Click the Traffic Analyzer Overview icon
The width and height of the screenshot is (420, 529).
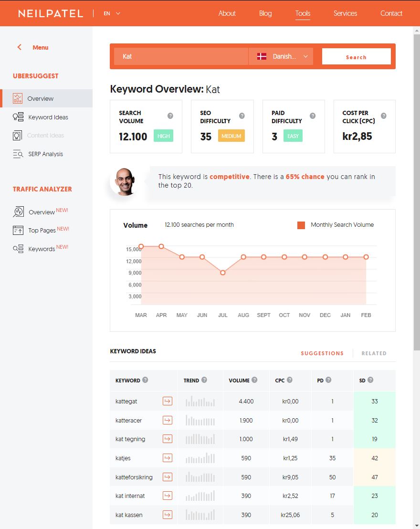(x=18, y=212)
